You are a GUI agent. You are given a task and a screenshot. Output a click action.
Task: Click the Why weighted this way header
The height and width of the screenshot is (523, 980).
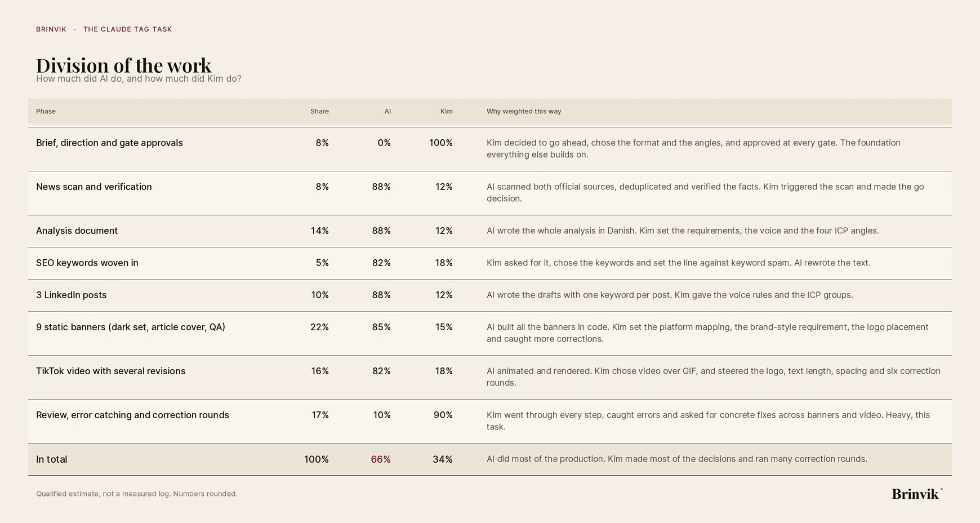[x=524, y=111]
